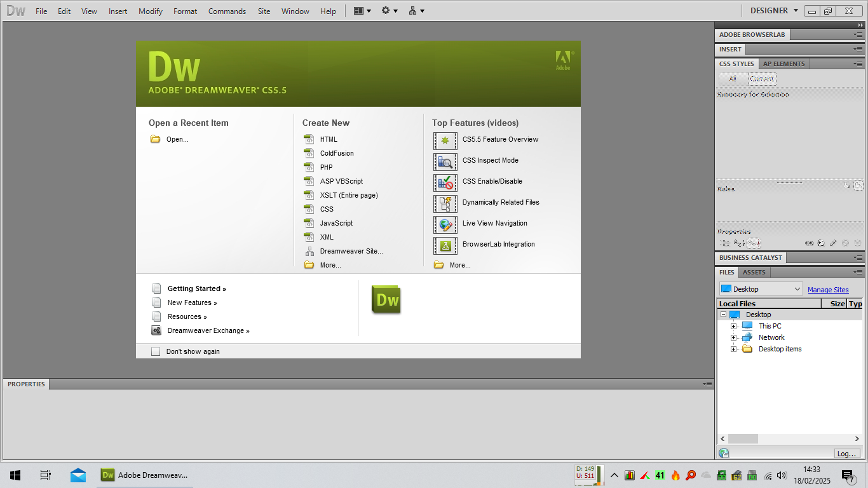Click the Getting Started link
The height and width of the screenshot is (488, 868).
pos(197,288)
